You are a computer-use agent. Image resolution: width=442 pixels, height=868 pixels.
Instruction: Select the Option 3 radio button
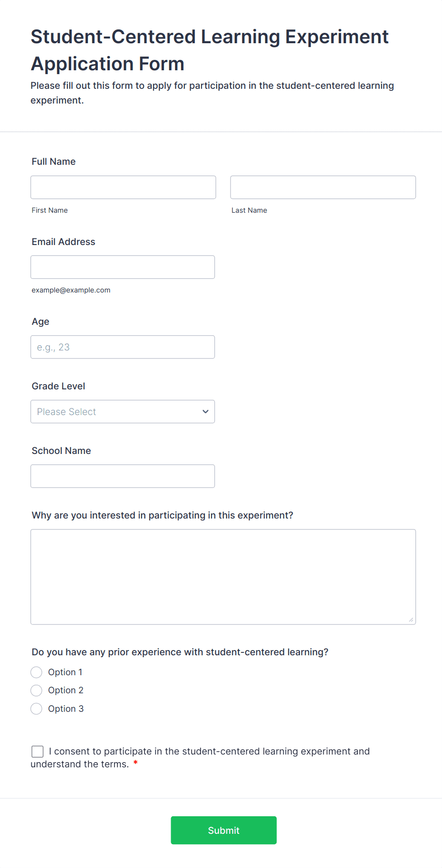[37, 709]
